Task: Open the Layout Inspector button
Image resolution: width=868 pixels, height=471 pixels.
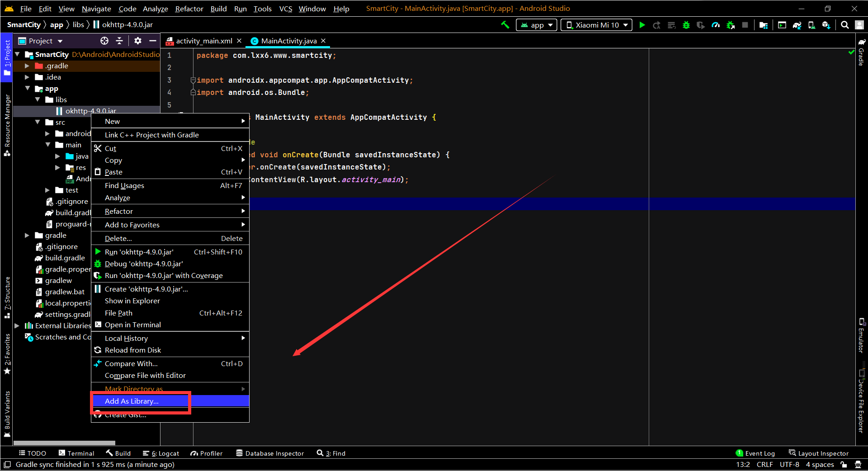Action: (x=818, y=453)
